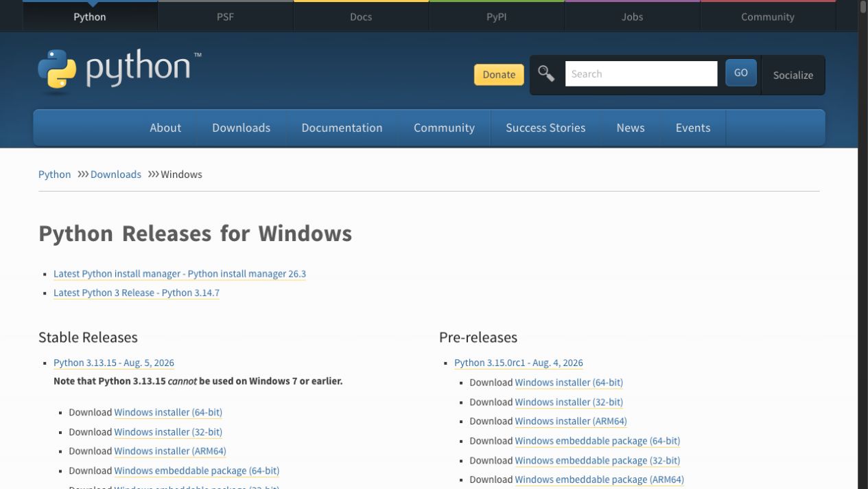Go to the PyPI top tab
The image size is (868, 489).
click(496, 16)
